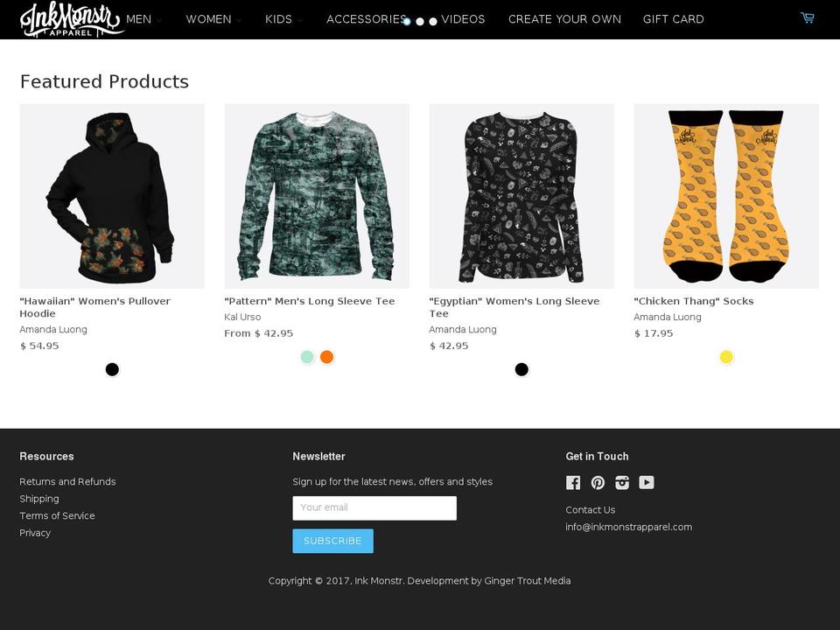Pick the black swatch on the Hawaiian hoodie
Viewport: 840px width, 630px height.
(112, 368)
